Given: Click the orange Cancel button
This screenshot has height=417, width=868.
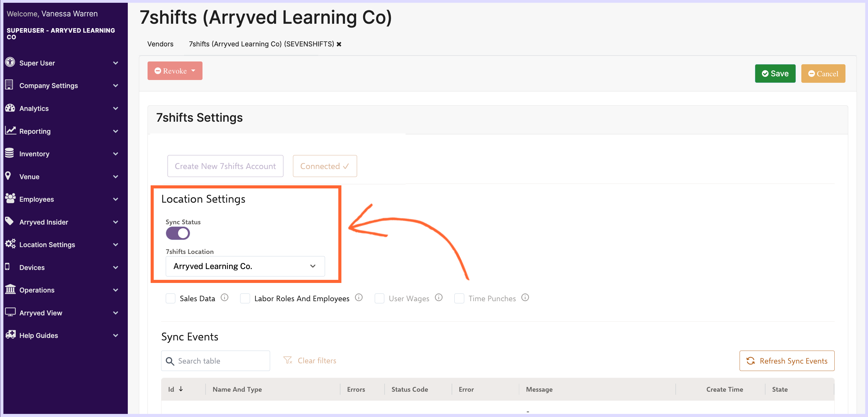Looking at the screenshot, I should pos(823,74).
